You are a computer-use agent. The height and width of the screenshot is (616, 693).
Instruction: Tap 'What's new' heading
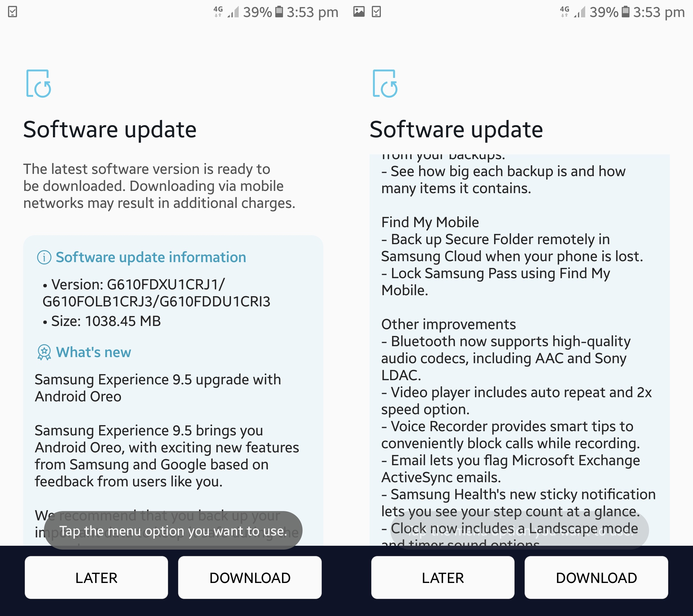94,352
